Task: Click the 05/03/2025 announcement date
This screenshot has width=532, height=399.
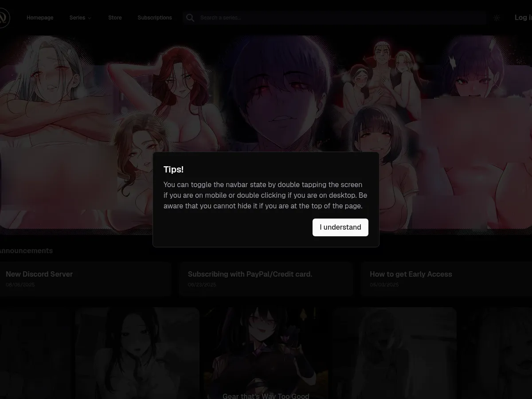Action: pos(384,285)
